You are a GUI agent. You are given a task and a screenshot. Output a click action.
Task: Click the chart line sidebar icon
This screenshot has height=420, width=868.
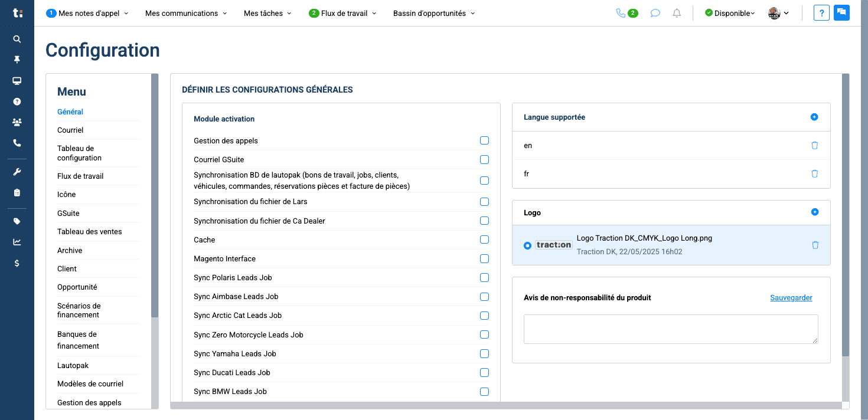(17, 242)
